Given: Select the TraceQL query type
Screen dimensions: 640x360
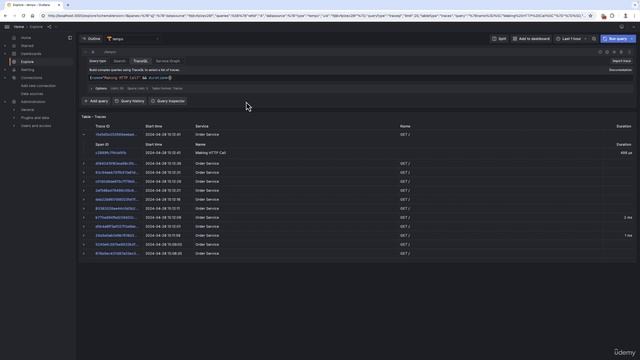Looking at the screenshot, I should point(140,61).
